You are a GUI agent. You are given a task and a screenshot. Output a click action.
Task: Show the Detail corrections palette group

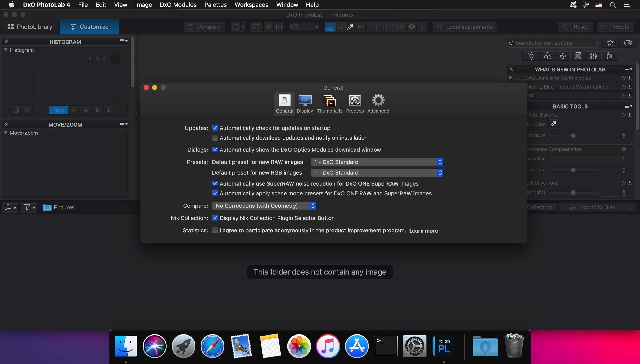pos(563,56)
